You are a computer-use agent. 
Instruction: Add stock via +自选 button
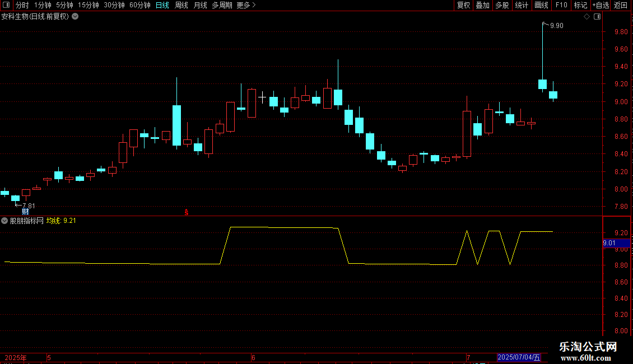coord(601,5)
